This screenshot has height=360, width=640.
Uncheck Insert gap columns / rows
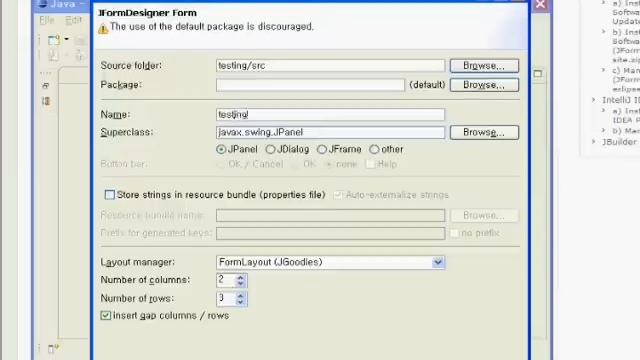(106, 316)
